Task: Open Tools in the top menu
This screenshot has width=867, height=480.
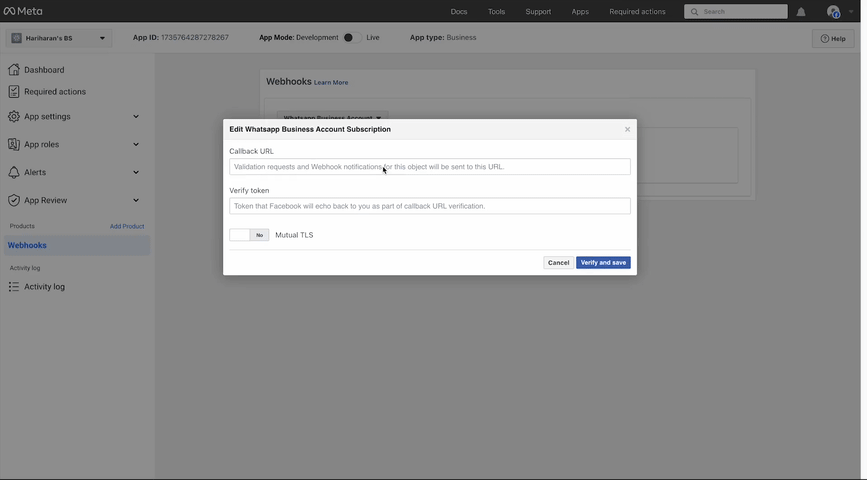Action: [x=496, y=12]
